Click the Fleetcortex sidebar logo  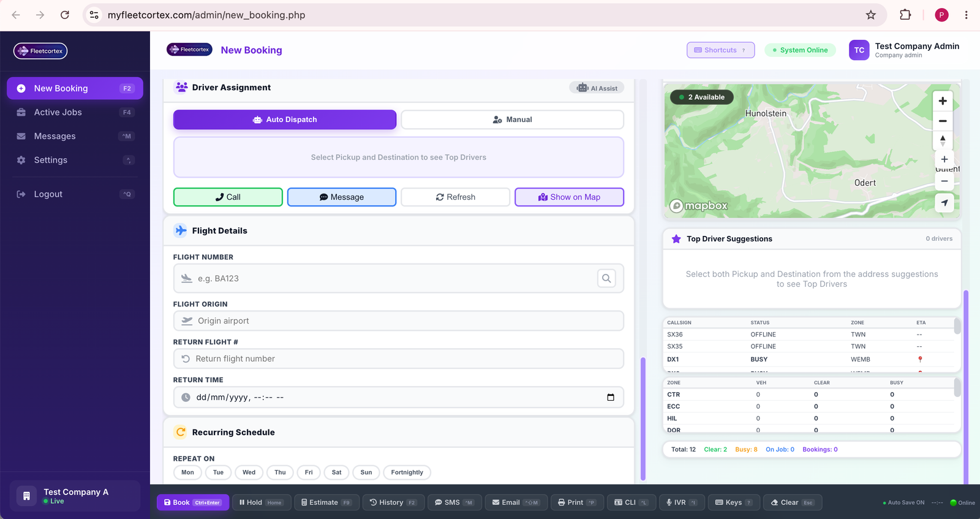[40, 51]
